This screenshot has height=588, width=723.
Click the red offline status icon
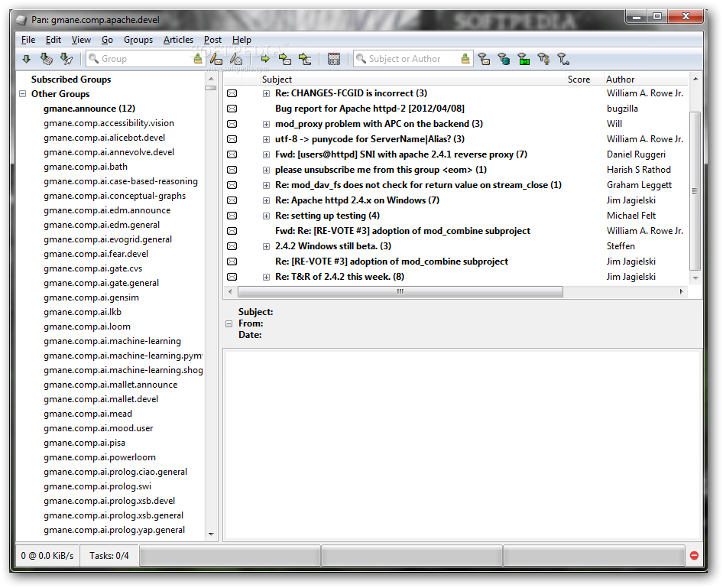point(694,555)
